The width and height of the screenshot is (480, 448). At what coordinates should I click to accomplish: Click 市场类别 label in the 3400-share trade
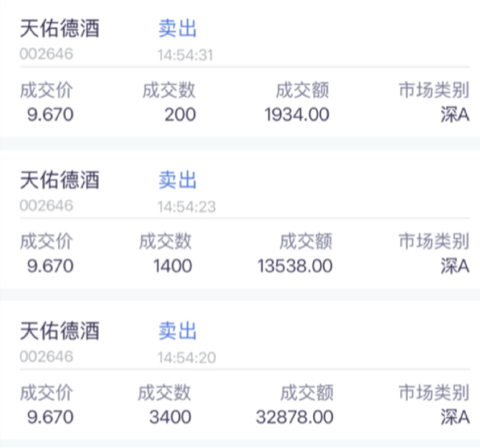click(434, 393)
